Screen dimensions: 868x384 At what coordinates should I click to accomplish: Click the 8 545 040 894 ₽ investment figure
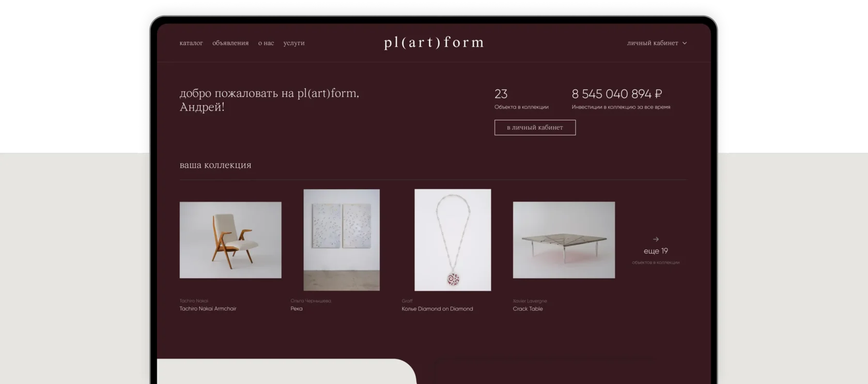coord(616,94)
